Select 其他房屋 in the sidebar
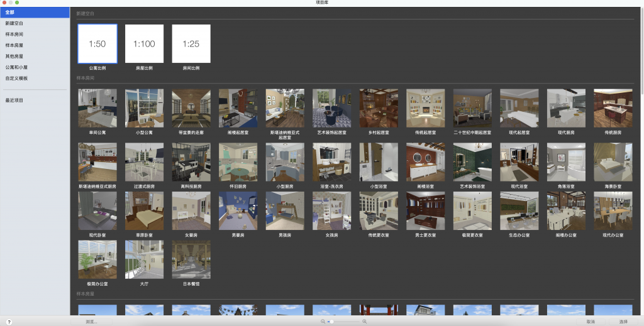This screenshot has height=326, width=644. pyautogui.click(x=35, y=56)
